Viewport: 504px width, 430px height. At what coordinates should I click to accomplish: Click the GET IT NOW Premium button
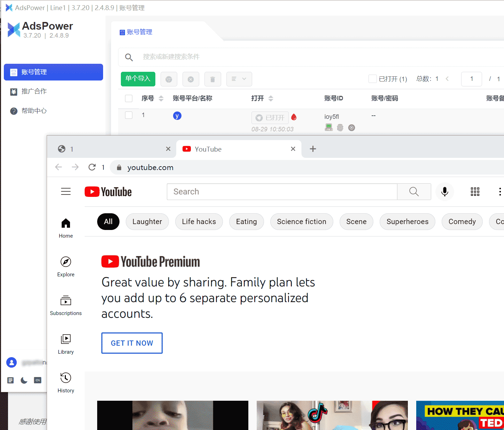(132, 343)
